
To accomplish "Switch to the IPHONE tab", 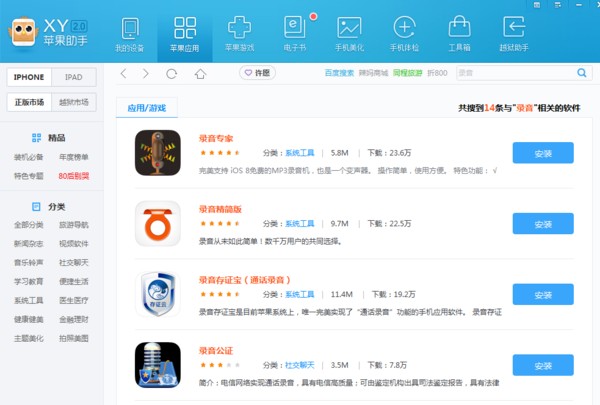I will 29,77.
